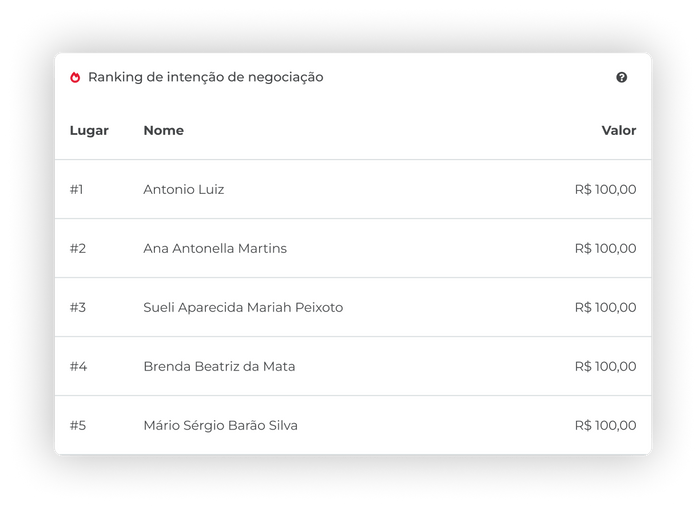Select the name Brenda Beatriz da Mata
The width and height of the screenshot is (700, 506).
coord(219,366)
